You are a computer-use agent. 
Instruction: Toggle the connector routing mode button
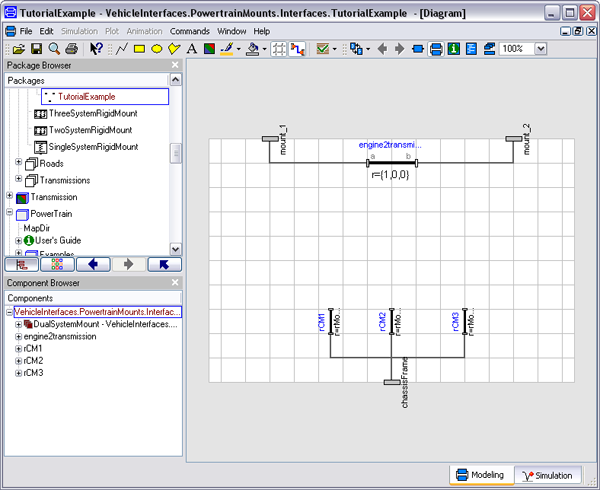point(297,48)
